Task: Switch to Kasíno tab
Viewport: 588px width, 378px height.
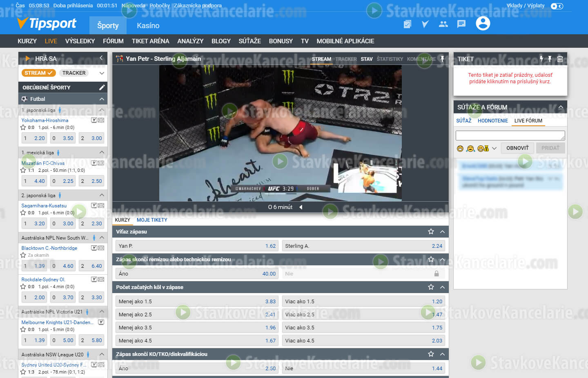Action: pos(148,25)
